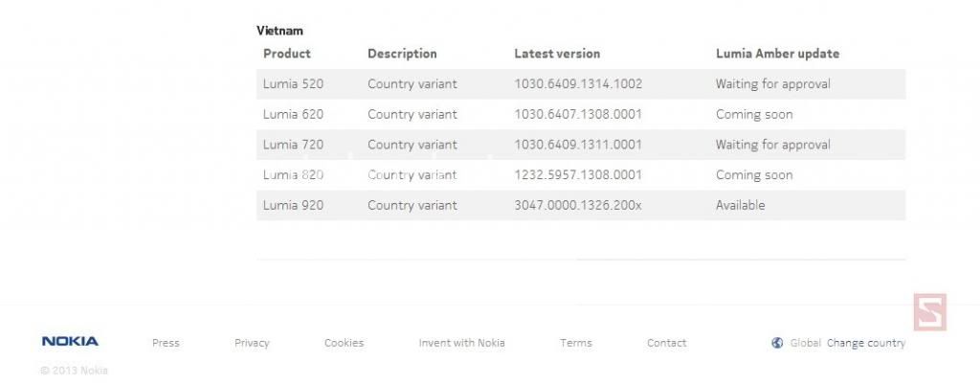
Task: Select the Lumia 720 product cell
Action: 293,145
